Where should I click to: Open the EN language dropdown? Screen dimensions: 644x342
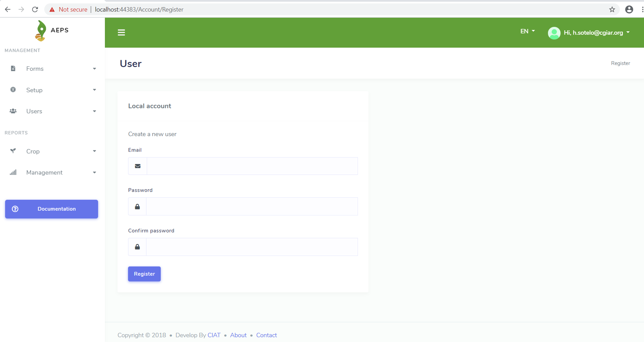[x=528, y=31]
